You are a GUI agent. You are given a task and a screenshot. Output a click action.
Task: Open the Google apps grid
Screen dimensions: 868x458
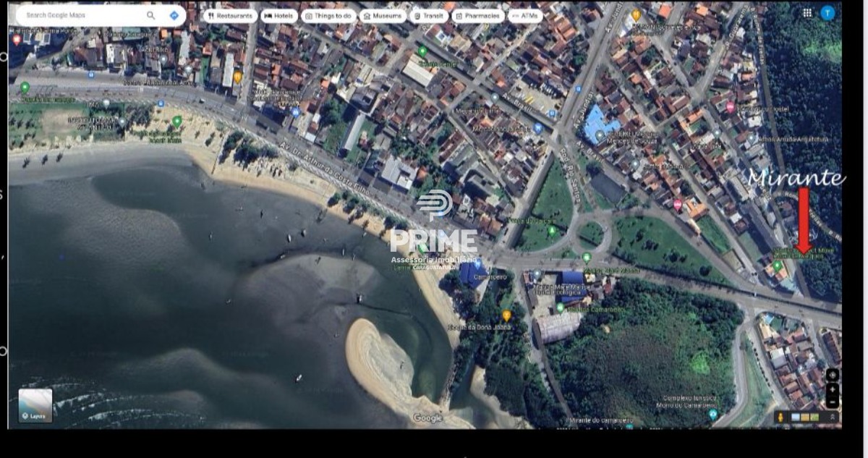[x=807, y=13]
